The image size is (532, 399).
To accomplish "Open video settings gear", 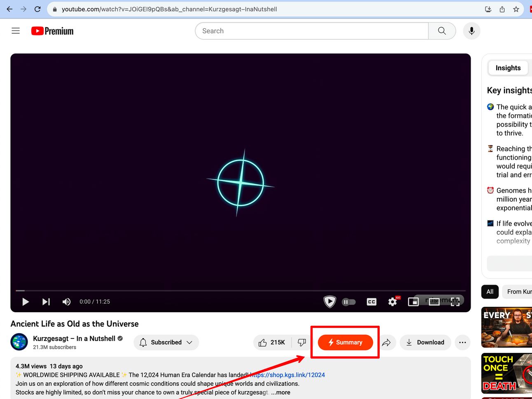I will coord(393,302).
